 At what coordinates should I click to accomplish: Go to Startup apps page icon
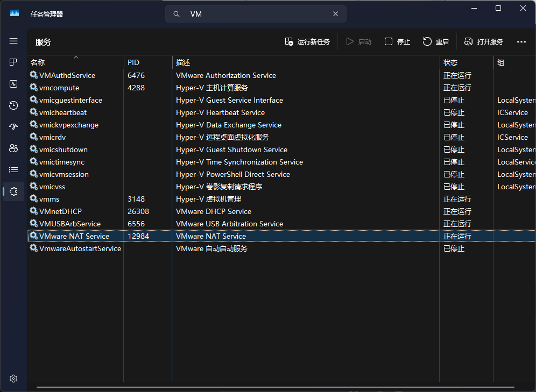pos(13,127)
